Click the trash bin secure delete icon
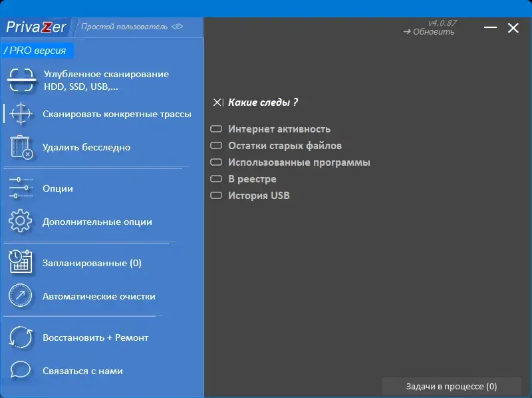This screenshot has width=532, height=398. point(21,147)
